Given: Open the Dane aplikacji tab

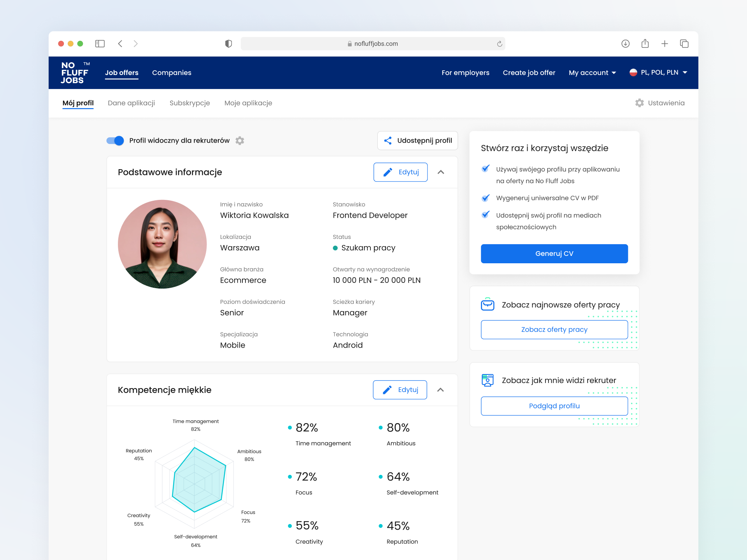Looking at the screenshot, I should pos(131,103).
